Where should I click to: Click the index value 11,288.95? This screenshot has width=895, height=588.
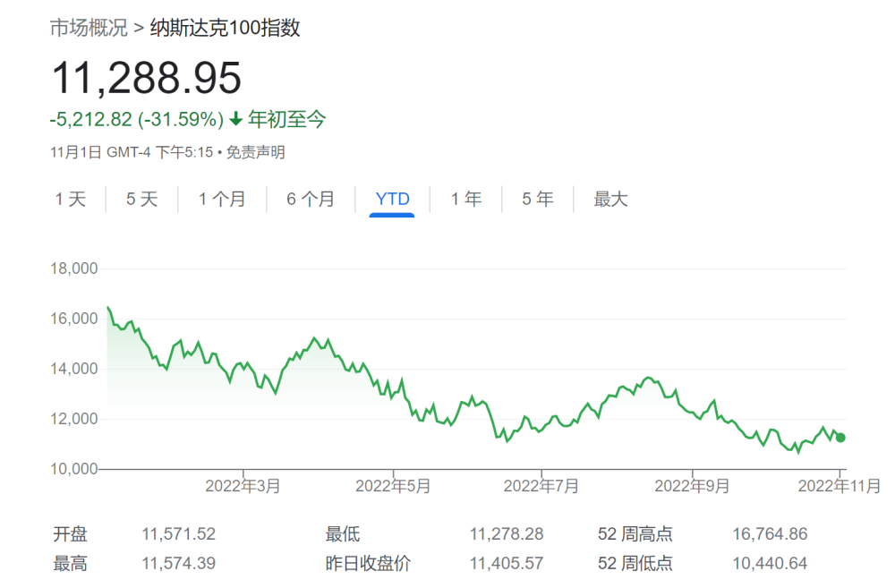pyautogui.click(x=147, y=78)
